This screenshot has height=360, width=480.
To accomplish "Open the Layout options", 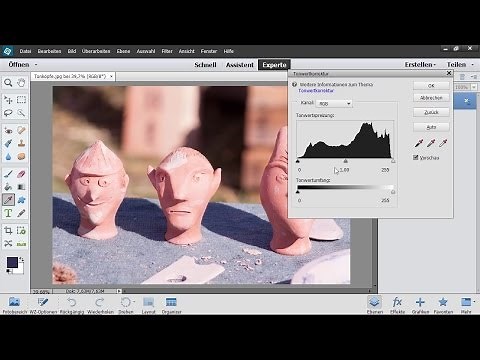I will pos(148,305).
